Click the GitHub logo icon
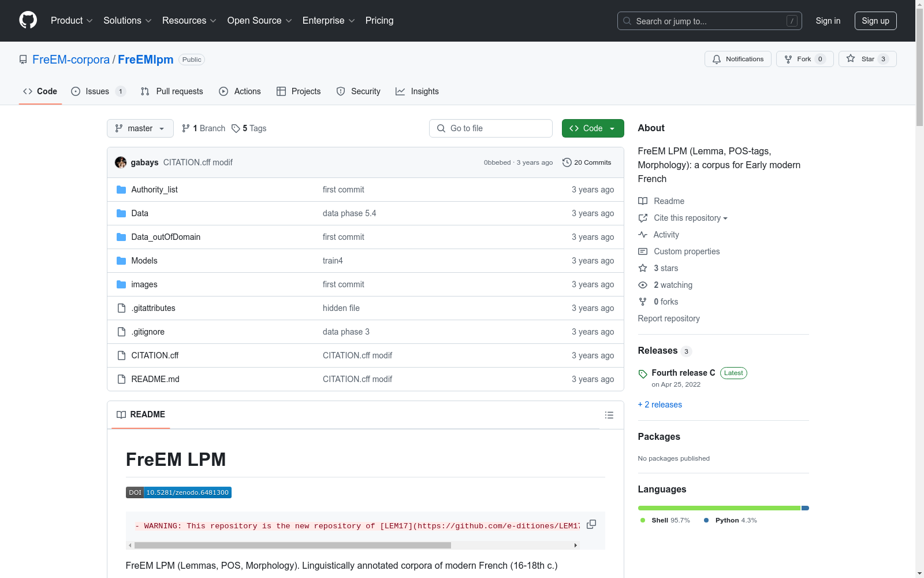This screenshot has width=924, height=578. (28, 20)
